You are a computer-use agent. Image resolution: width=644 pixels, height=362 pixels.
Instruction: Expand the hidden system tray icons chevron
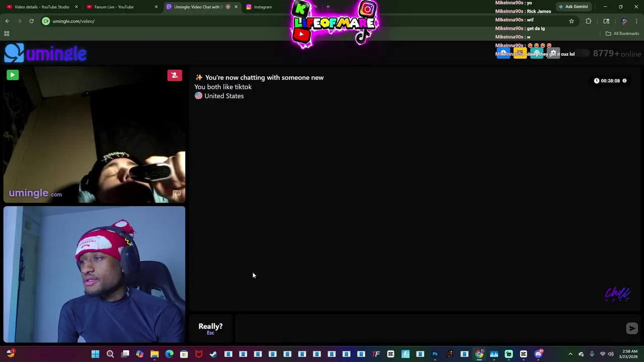click(570, 354)
